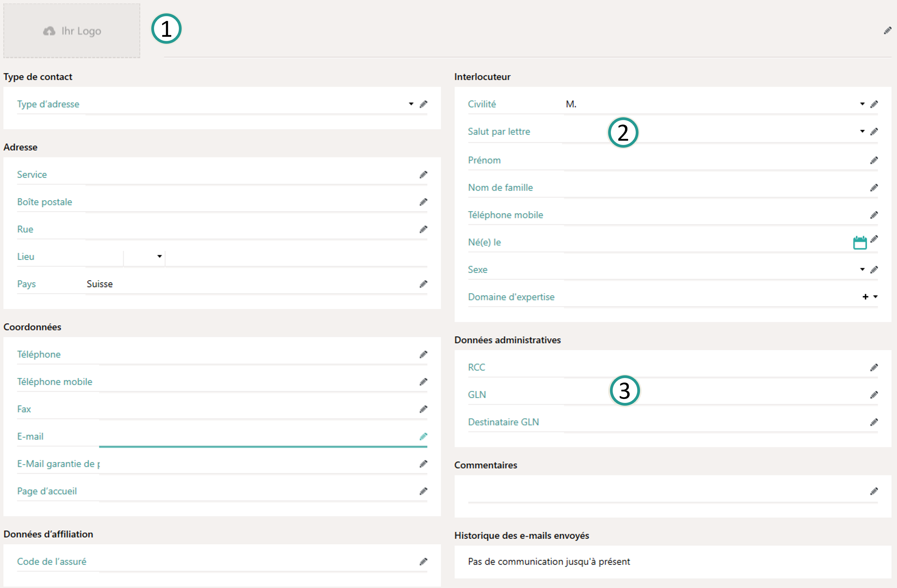Click the pencil icon beside the E-mail field
This screenshot has height=588, width=897.
(x=423, y=436)
